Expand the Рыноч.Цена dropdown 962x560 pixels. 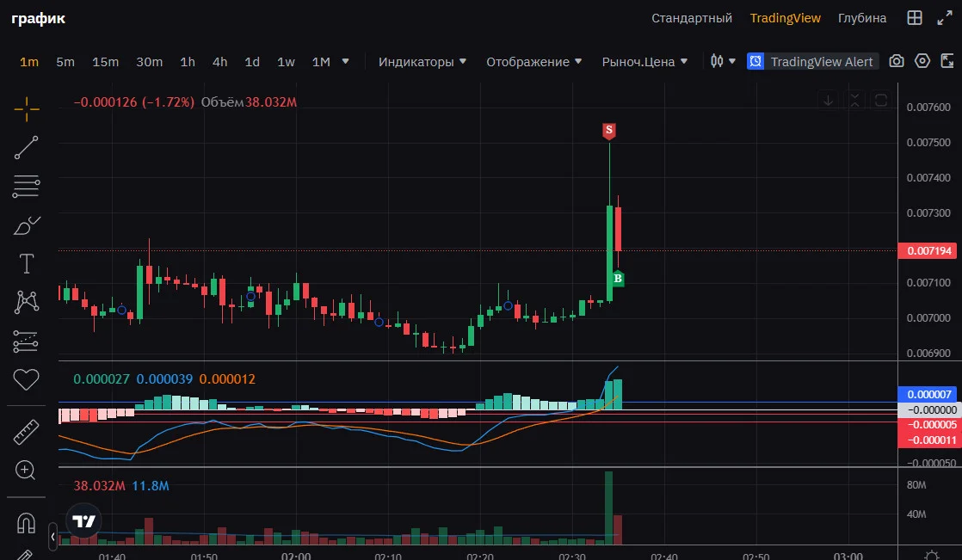644,62
